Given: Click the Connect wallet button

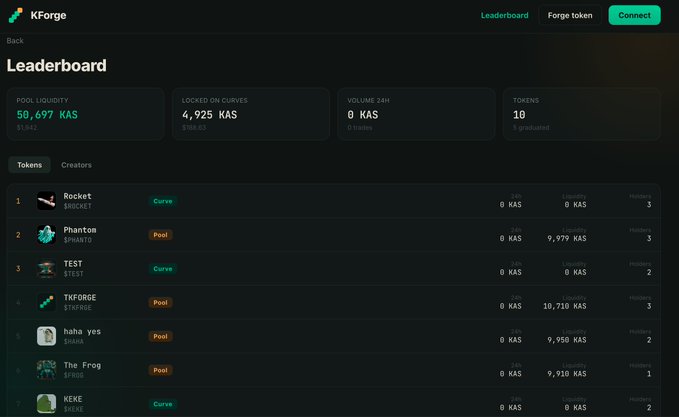Looking at the screenshot, I should click(634, 15).
